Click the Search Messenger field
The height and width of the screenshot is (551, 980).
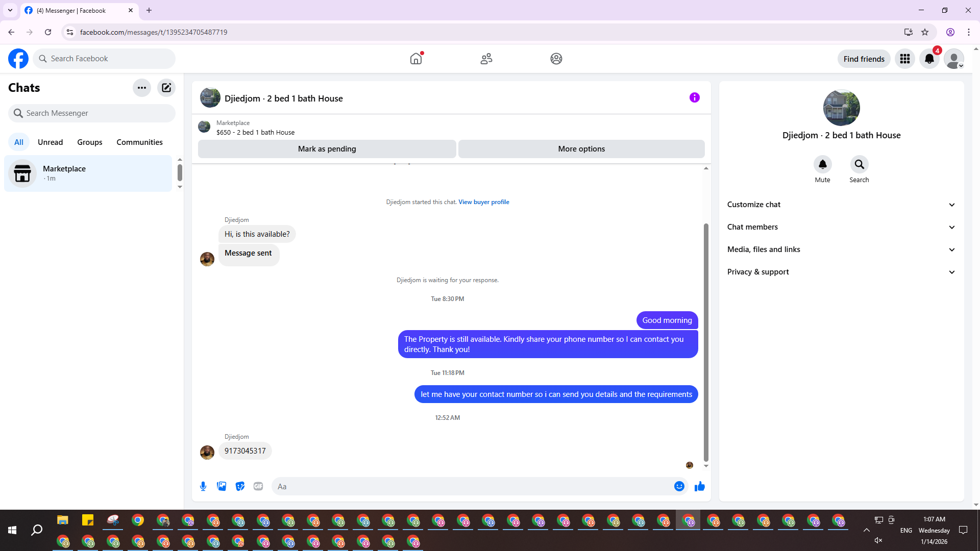tap(92, 113)
